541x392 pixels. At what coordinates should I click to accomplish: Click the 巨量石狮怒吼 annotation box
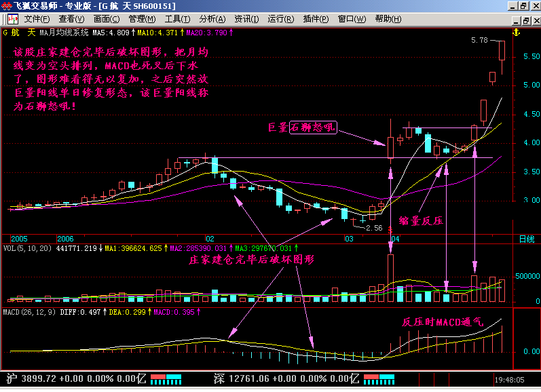[x=312, y=127]
